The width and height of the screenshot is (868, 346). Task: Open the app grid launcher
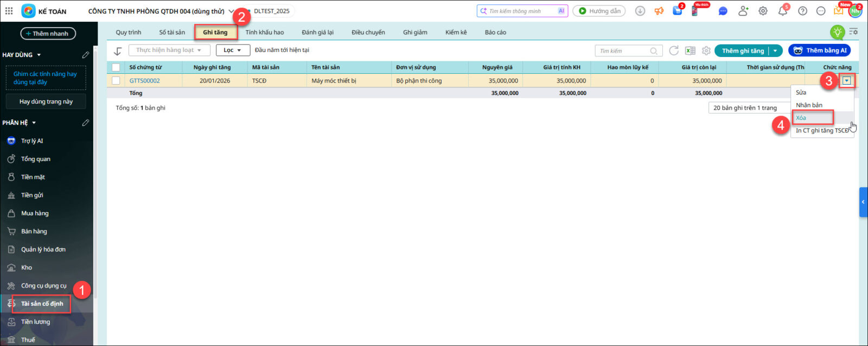click(9, 11)
